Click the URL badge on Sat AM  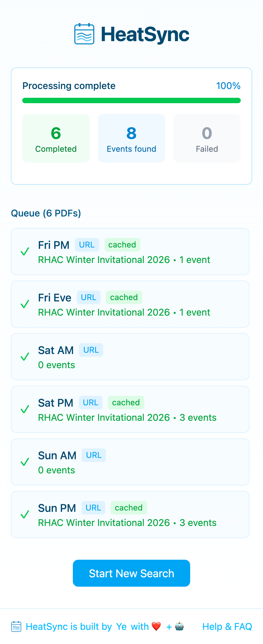(91, 350)
